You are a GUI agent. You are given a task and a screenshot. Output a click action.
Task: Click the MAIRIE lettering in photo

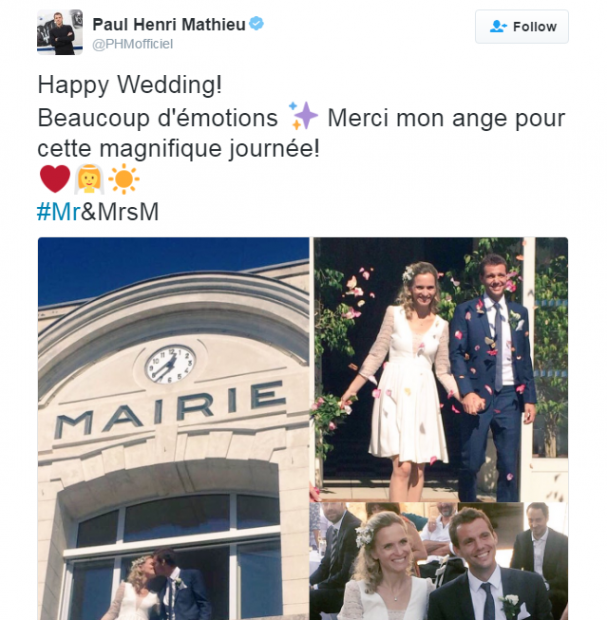[170, 409]
